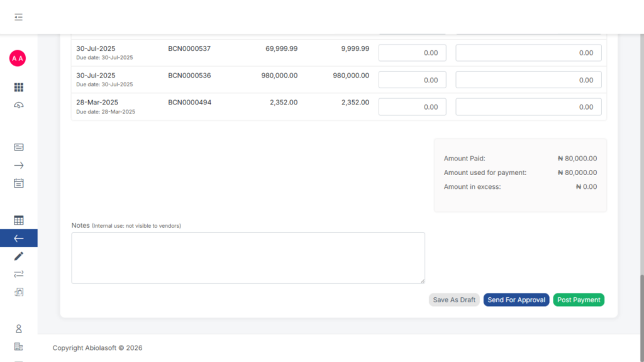Click the page vertical scrollbar

pos(641,302)
